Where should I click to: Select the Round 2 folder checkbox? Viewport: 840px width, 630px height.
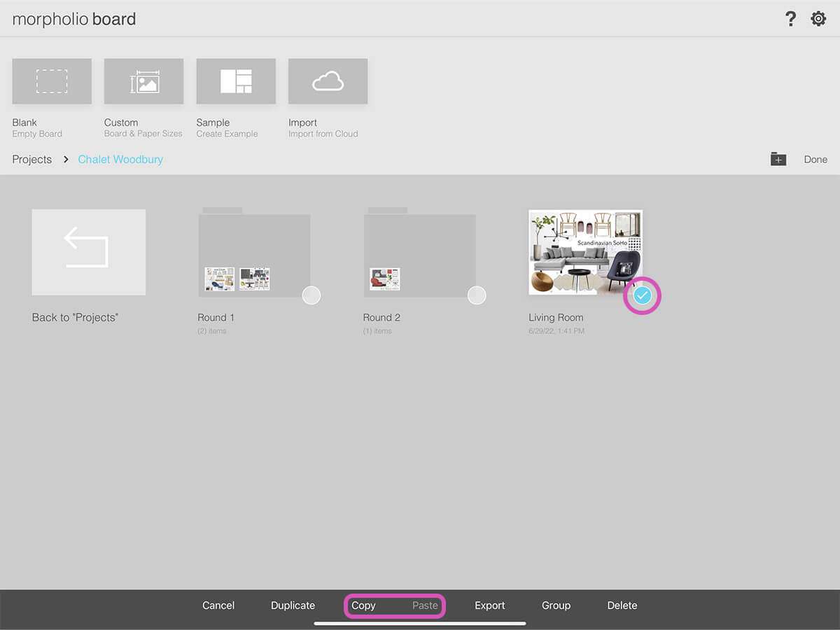[477, 295]
